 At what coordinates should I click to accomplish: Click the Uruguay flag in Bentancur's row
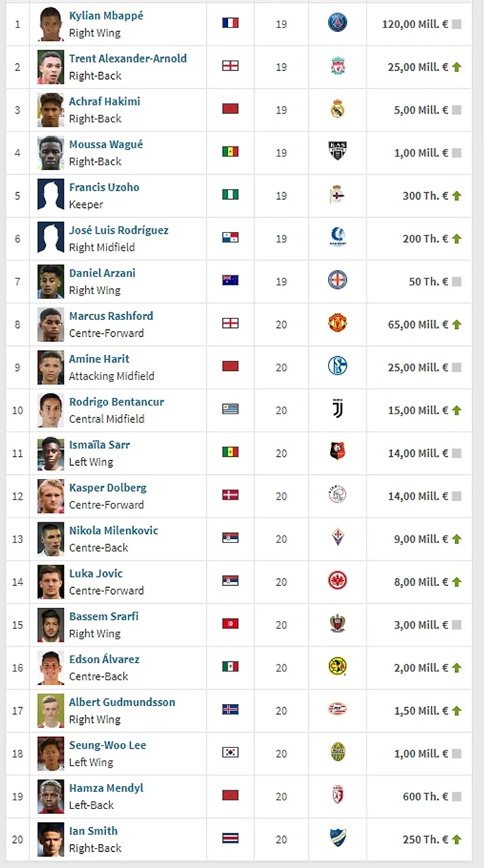(x=230, y=409)
